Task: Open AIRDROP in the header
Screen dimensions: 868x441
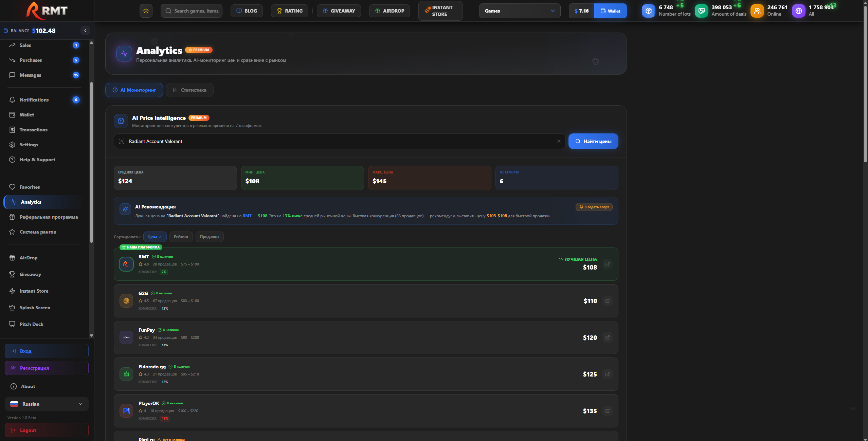Action: [390, 11]
